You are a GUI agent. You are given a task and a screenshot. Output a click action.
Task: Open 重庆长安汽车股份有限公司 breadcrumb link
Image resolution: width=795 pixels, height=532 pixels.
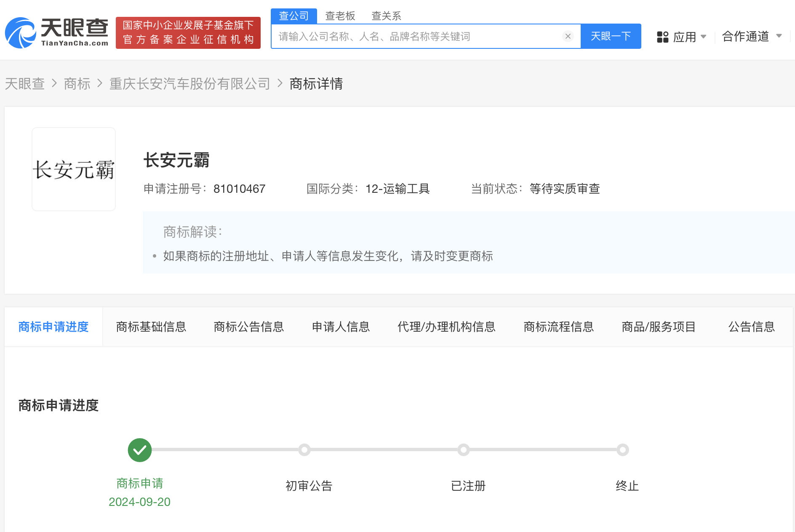(x=189, y=84)
